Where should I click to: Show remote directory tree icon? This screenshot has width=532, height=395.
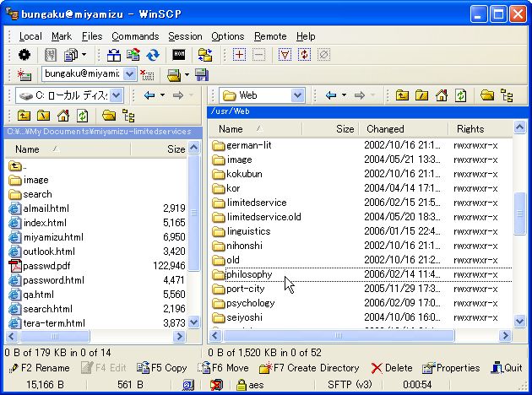507,95
